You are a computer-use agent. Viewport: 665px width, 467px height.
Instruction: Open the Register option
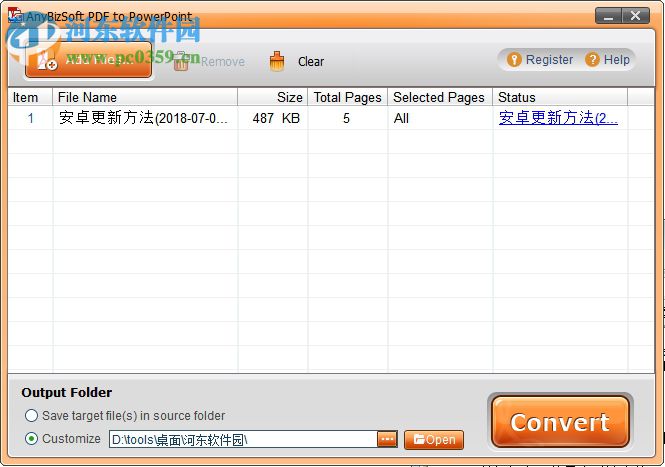click(539, 59)
